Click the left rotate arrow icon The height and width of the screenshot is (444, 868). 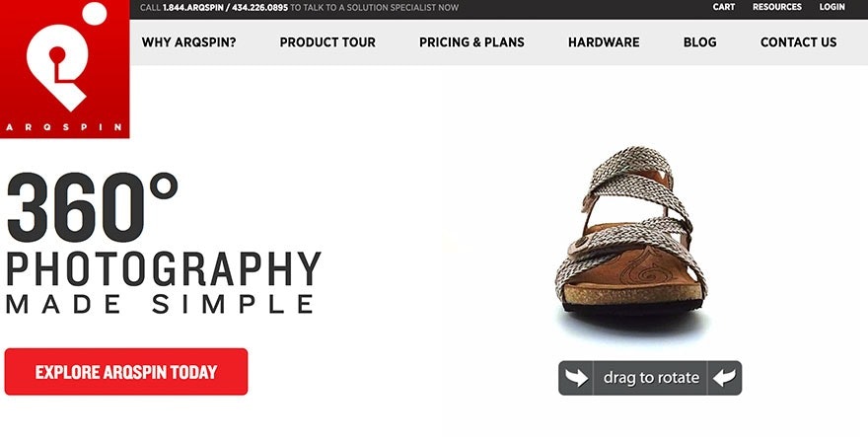pos(577,378)
